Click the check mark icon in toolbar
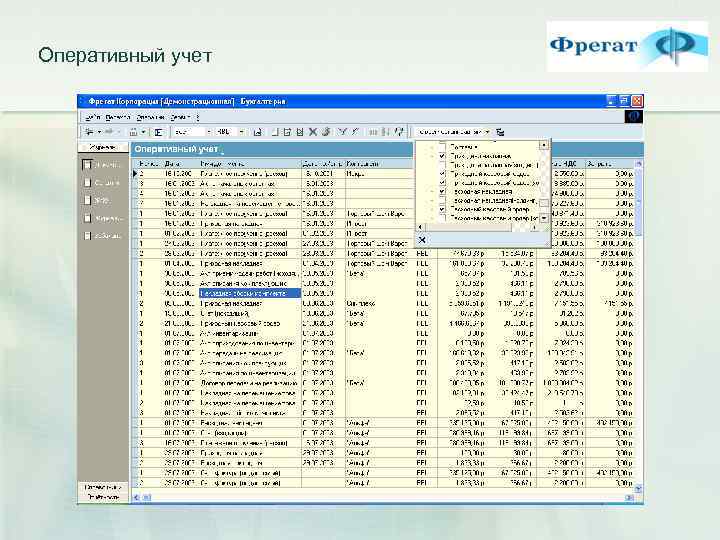 [342, 132]
